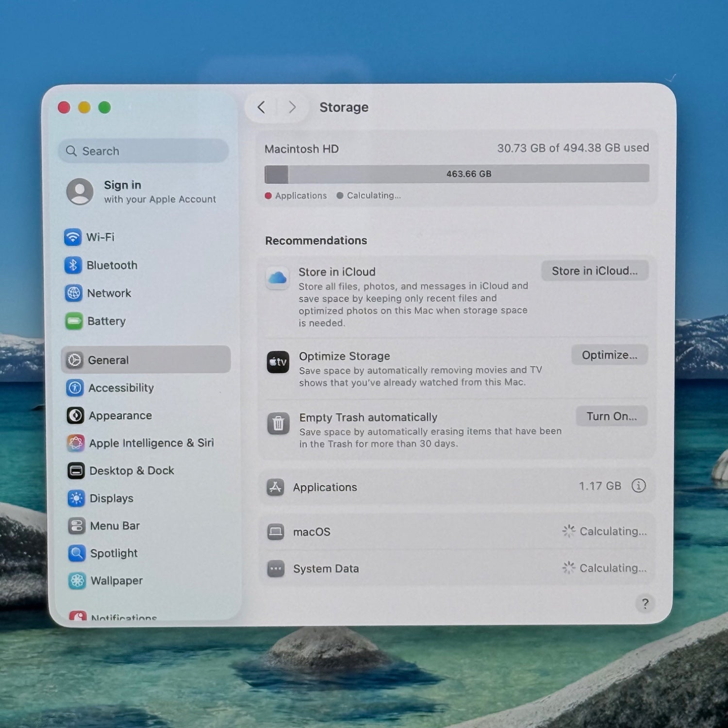Select Displays in the sidebar
728x728 pixels.
coord(111,498)
